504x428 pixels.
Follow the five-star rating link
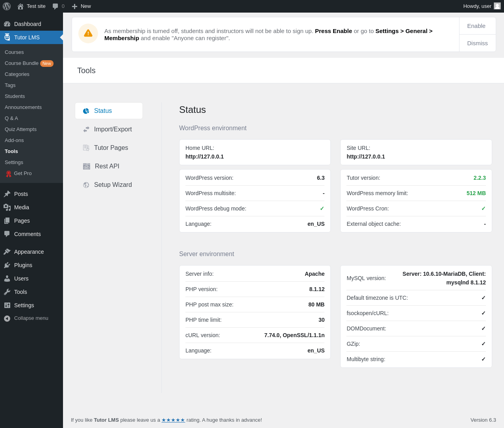(173, 420)
